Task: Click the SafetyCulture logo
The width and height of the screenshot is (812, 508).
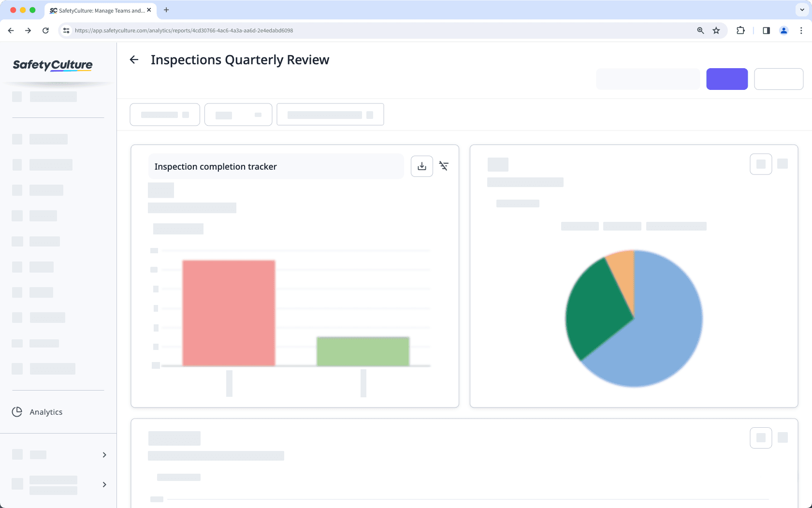Action: [x=52, y=65]
